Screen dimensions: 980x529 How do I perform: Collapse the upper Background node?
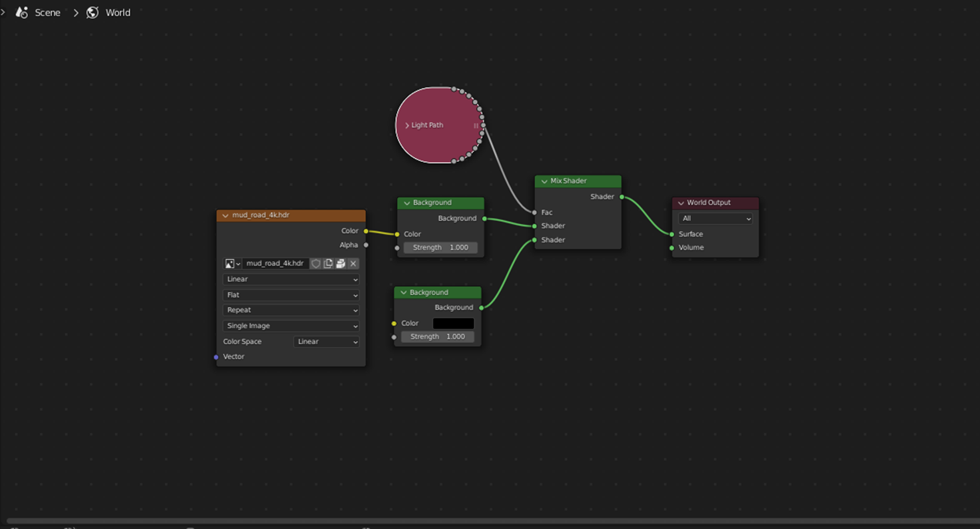pyautogui.click(x=406, y=203)
